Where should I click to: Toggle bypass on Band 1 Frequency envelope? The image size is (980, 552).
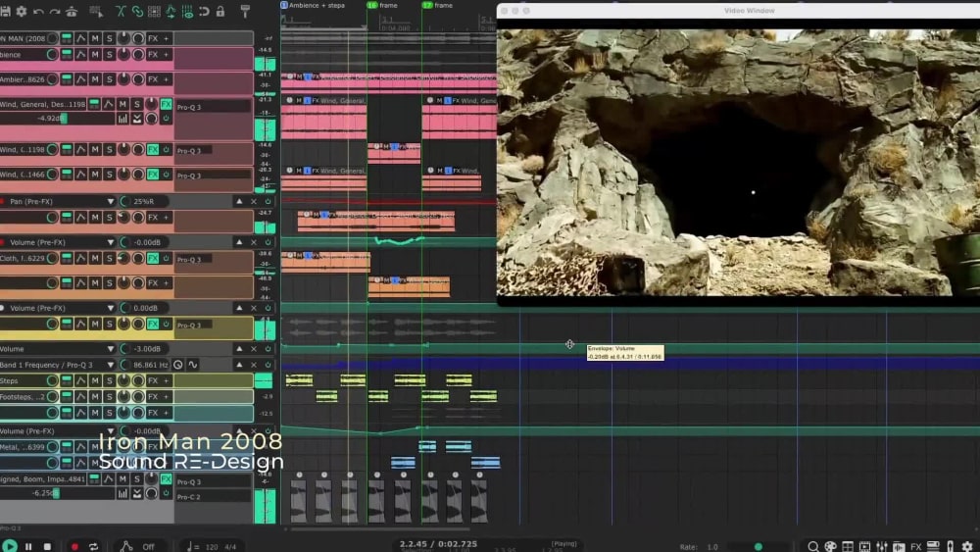[269, 365]
